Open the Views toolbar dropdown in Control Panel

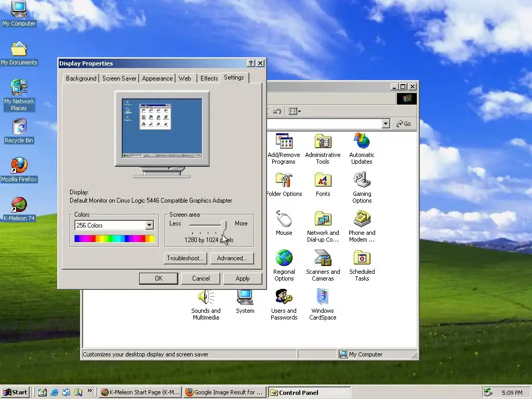click(295, 111)
